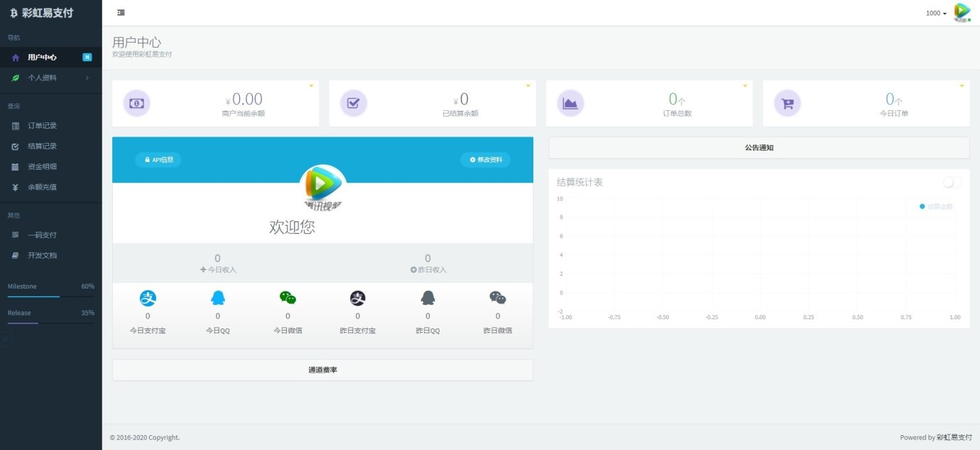
Task: Click the N badge on 用户中心
Action: point(87,57)
